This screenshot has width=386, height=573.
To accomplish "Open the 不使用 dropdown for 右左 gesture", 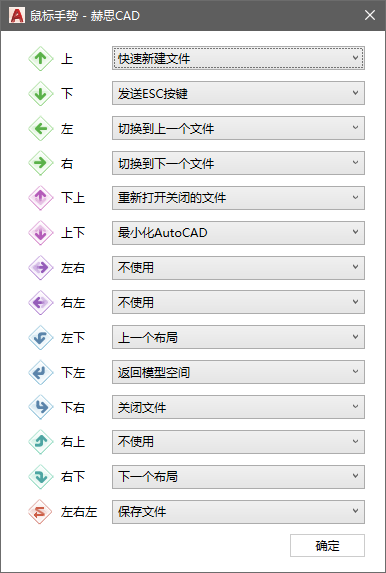I will click(238, 302).
